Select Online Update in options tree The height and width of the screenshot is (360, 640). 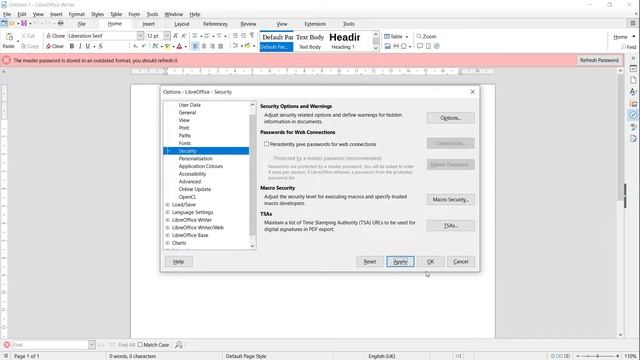(x=195, y=189)
